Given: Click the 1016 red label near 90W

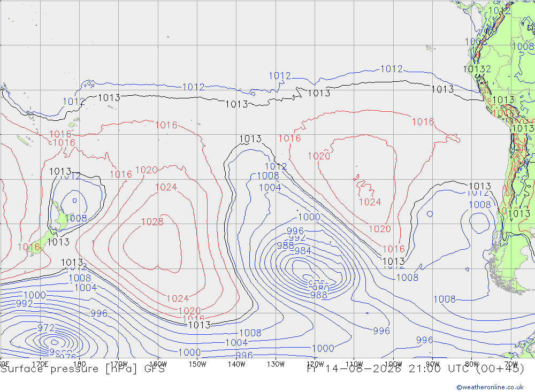Looking at the screenshot, I should [423, 122].
